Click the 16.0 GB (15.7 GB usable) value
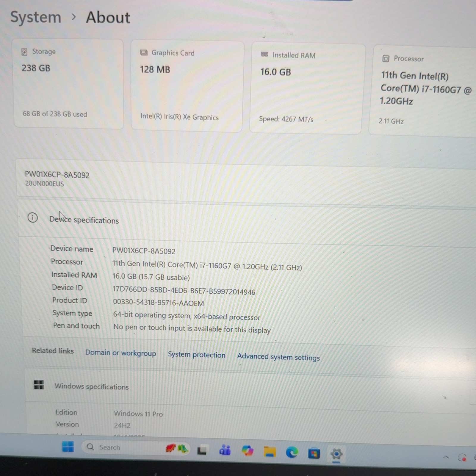 151,277
